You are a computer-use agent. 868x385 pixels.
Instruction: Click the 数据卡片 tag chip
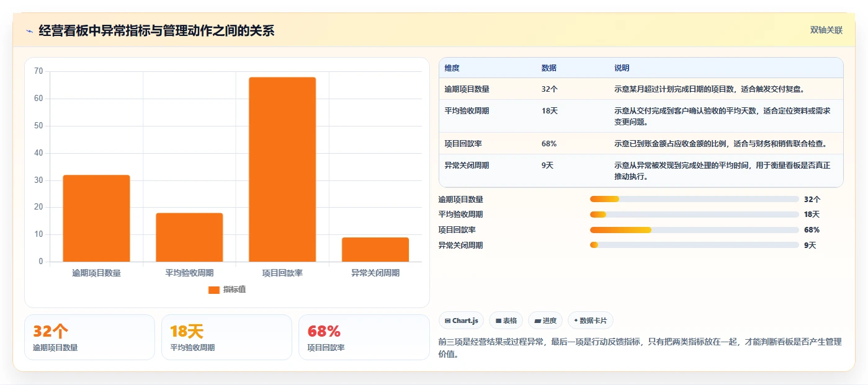click(590, 321)
